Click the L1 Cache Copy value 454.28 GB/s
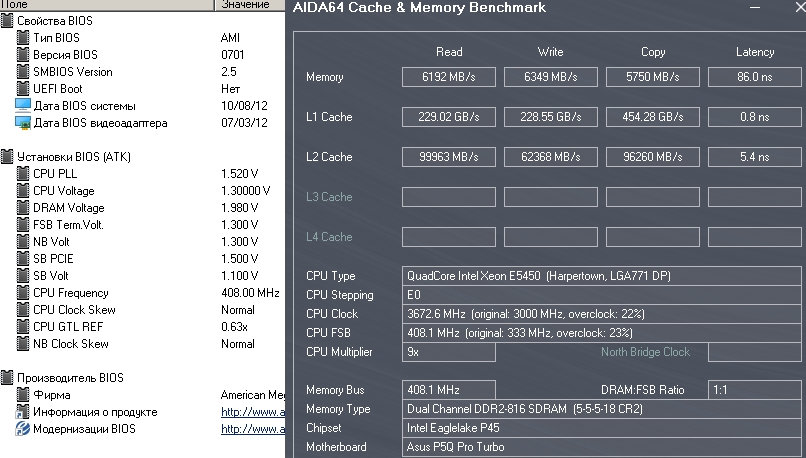Screen dimensions: 806x458 (653, 117)
